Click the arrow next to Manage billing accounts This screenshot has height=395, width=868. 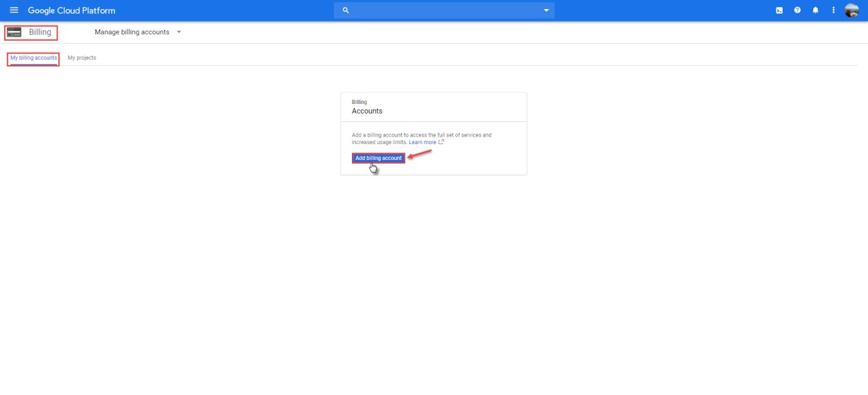coord(179,33)
